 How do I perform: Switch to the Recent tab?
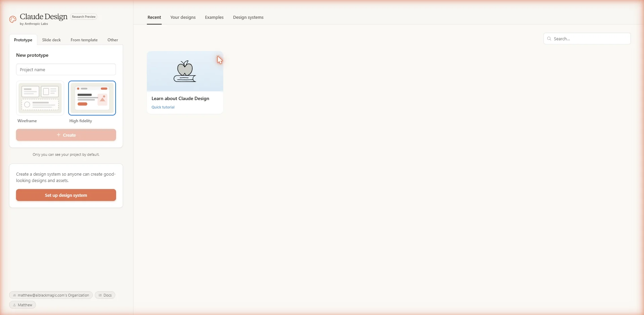point(154,17)
